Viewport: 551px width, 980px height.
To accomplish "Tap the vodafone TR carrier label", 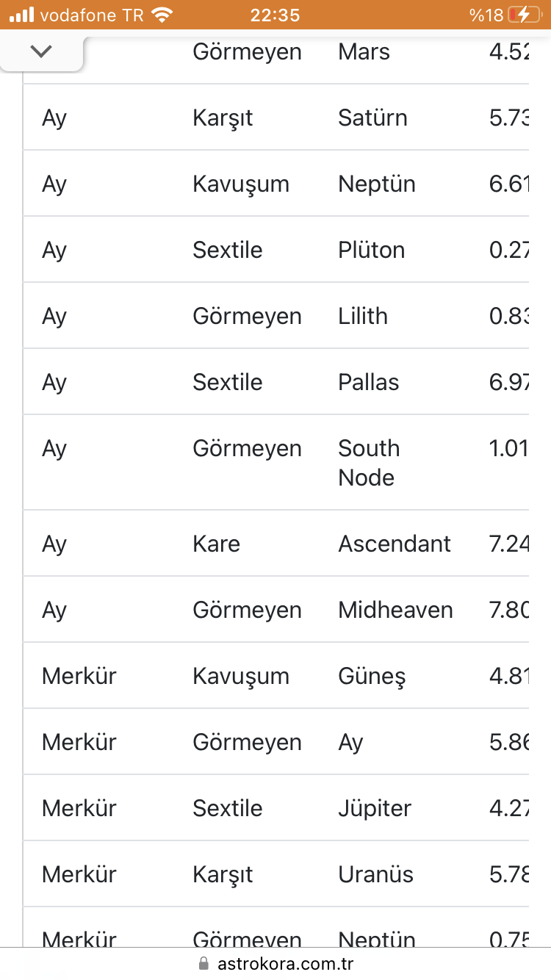I will 92,15.
